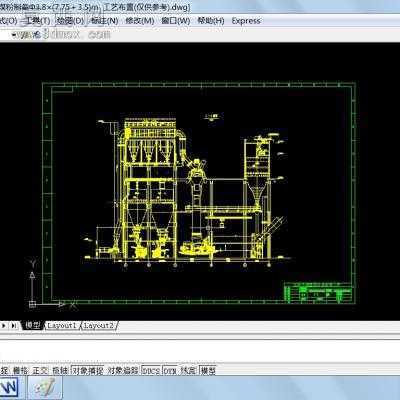Click the yellow plant elevation drawing
The width and height of the screenshot is (400, 400).
coord(187,191)
